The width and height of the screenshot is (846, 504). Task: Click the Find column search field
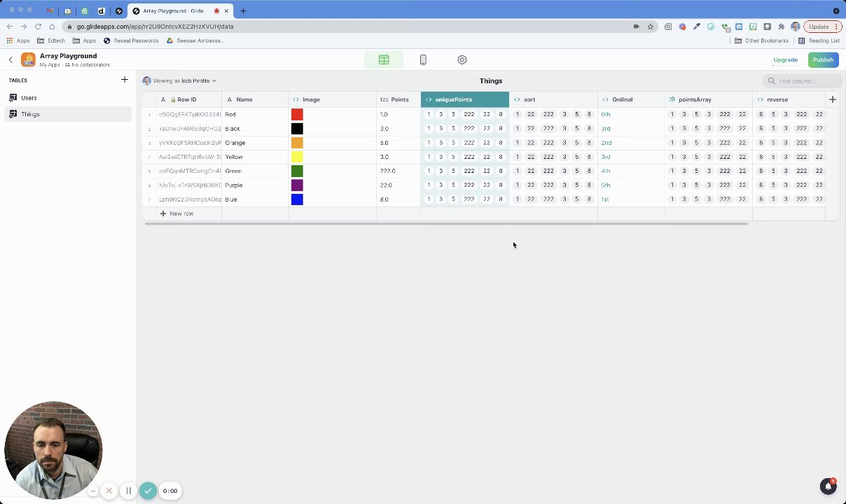[x=801, y=81]
